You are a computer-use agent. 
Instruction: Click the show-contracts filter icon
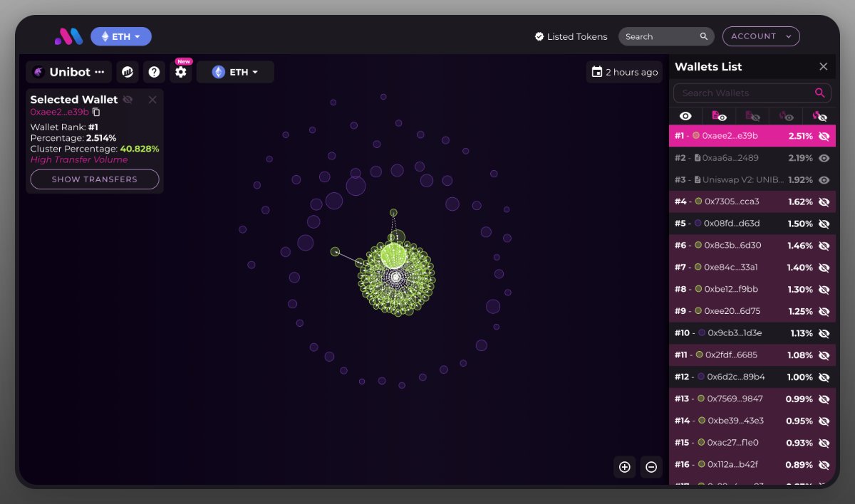[719, 116]
